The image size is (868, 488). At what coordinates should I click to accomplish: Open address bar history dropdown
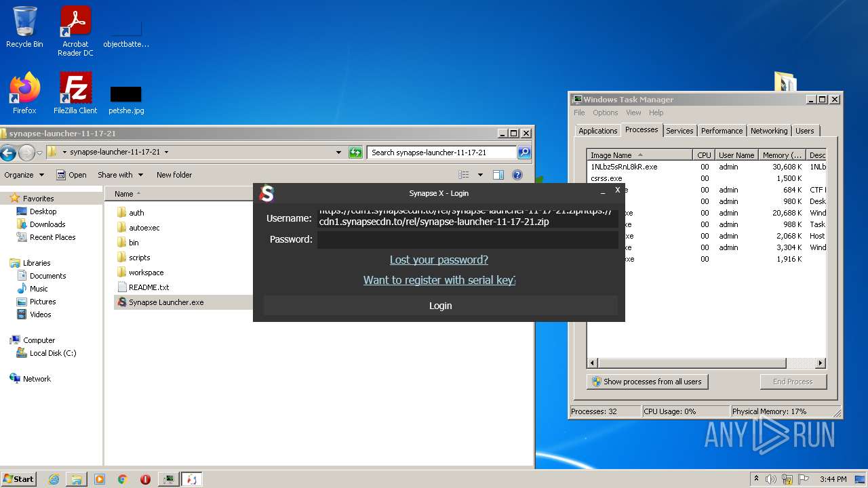(339, 152)
